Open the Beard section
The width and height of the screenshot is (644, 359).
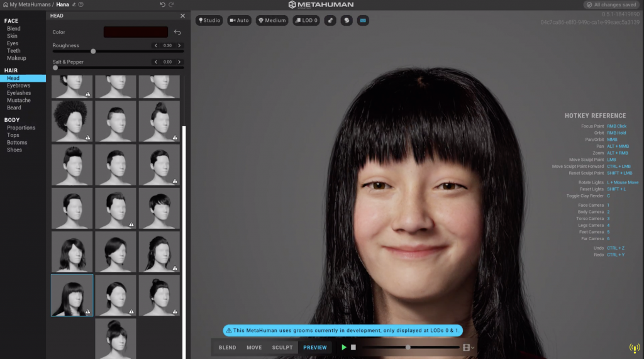(14, 108)
